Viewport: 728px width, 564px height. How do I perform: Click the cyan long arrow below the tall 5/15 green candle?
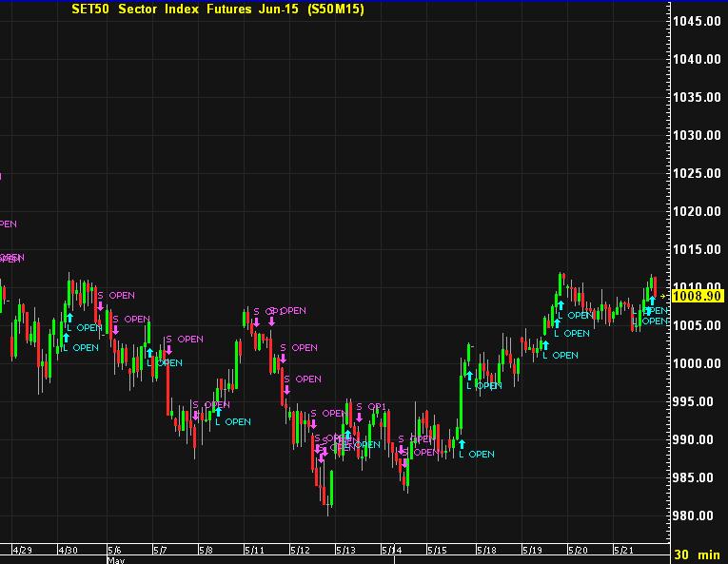tap(461, 443)
